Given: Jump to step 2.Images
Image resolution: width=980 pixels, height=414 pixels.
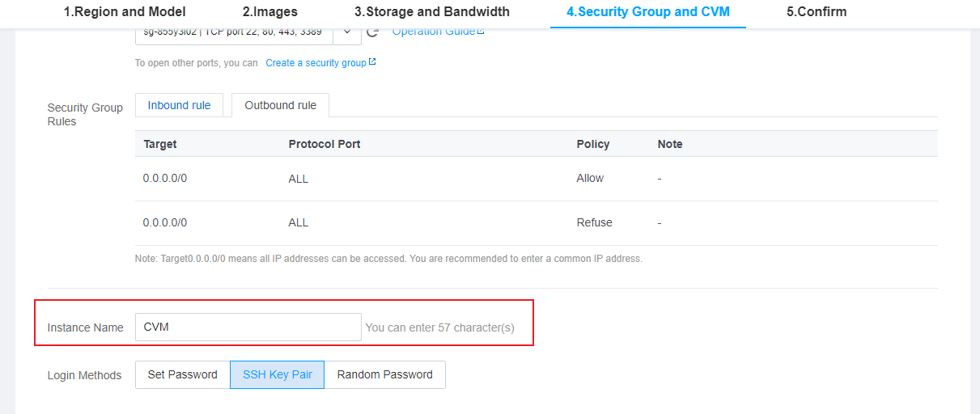Looking at the screenshot, I should pos(270,12).
